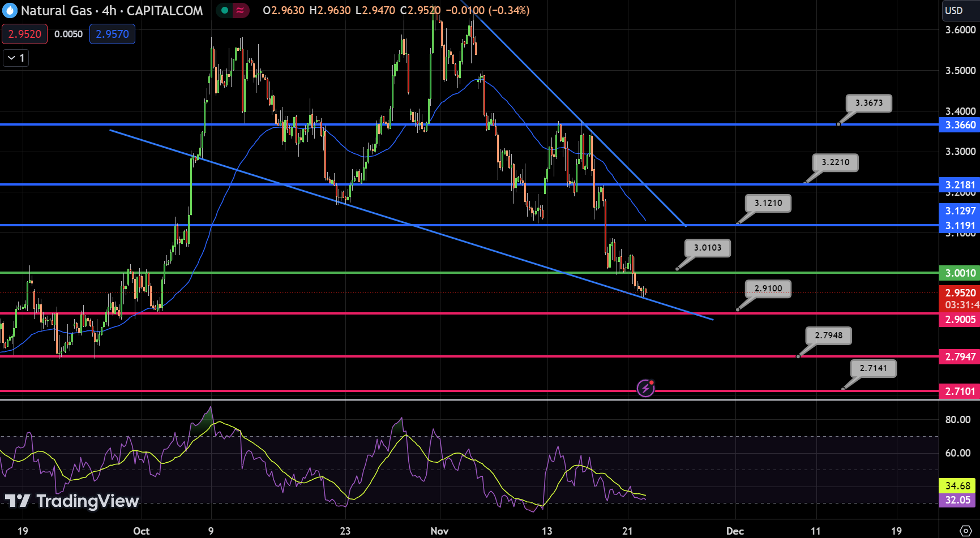Select the 3.0103 price callout label

[708, 248]
